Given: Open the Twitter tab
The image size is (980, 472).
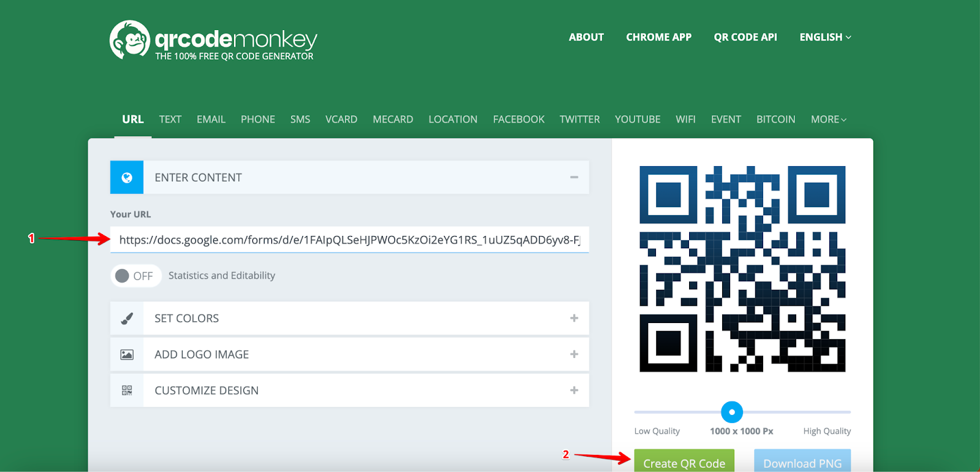Looking at the screenshot, I should (x=579, y=120).
